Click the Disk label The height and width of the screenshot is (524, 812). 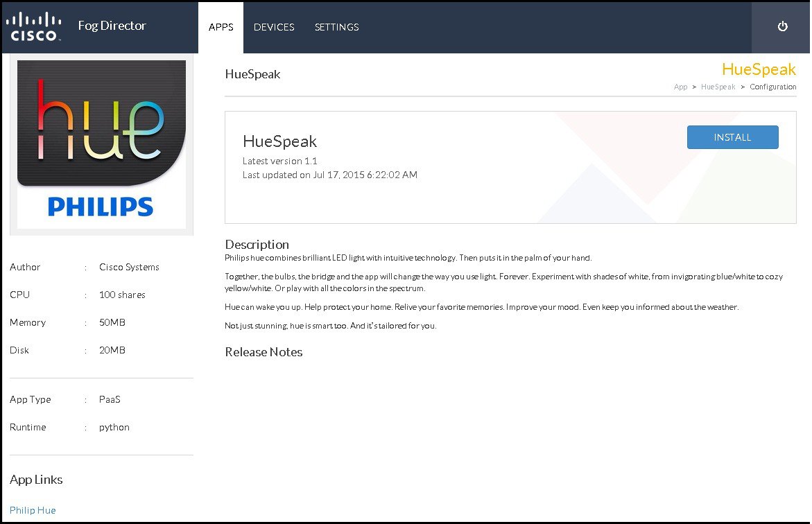(x=19, y=351)
